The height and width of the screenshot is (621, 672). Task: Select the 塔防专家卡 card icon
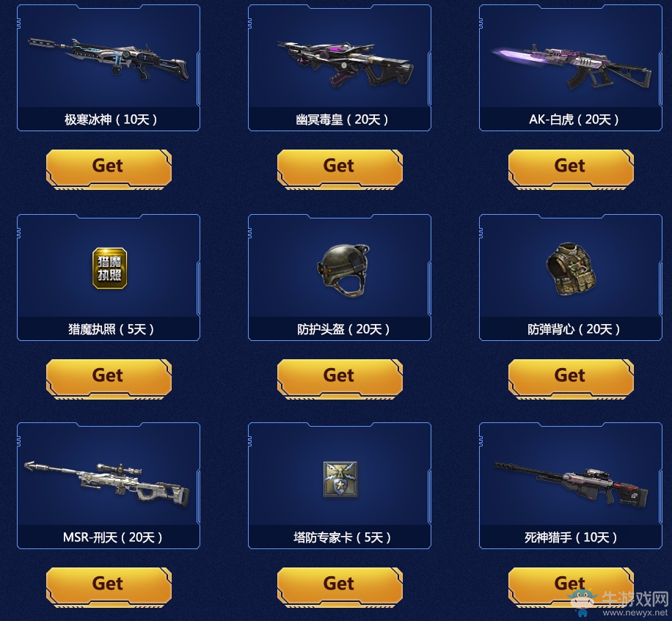(340, 479)
